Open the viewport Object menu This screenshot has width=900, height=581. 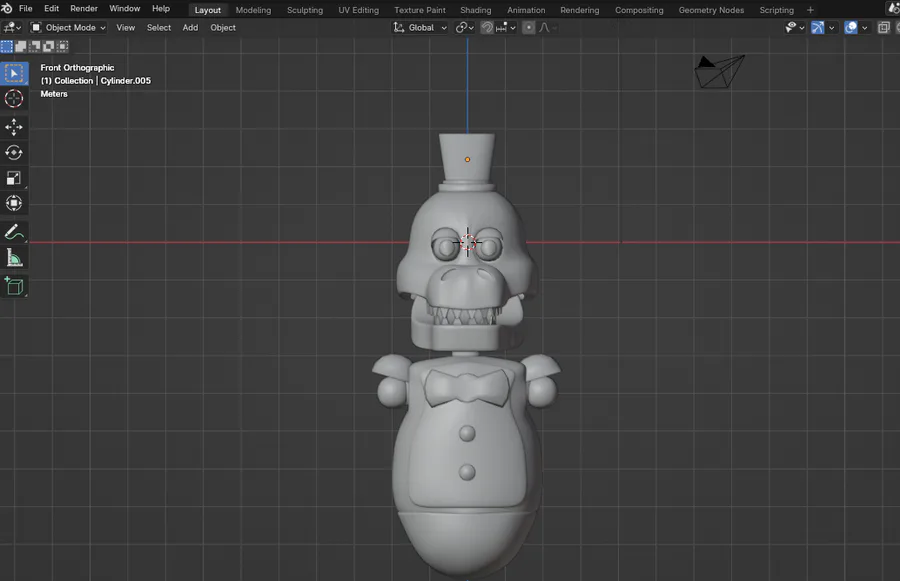223,28
